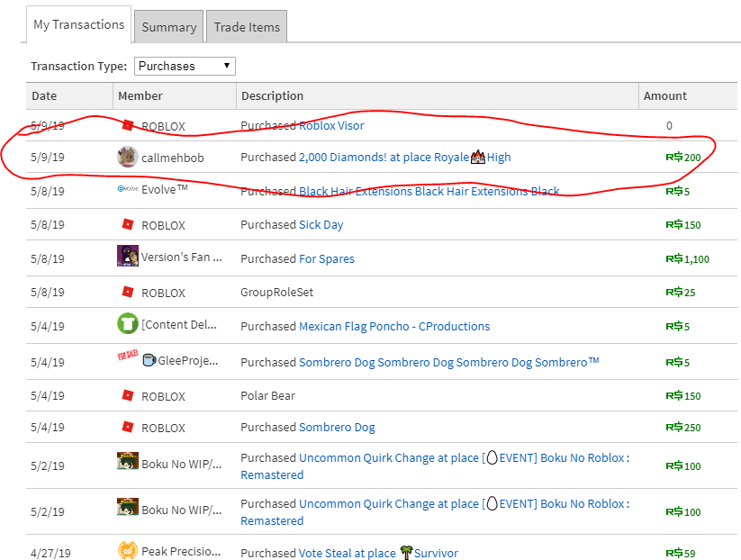Click ROBLOX logo icon in Sombrero Dog 250 row
Viewport: 741px width, 560px height.
pos(128,427)
